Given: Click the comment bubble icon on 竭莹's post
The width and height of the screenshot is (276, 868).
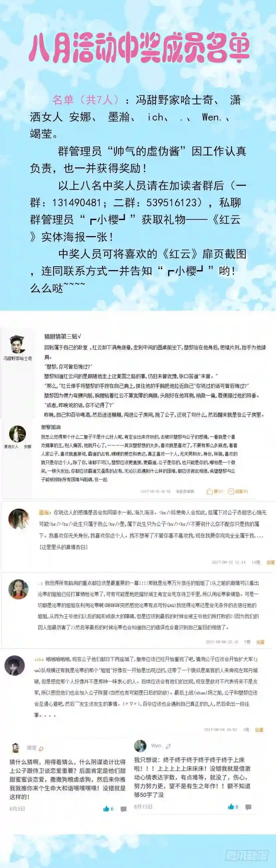Looking at the screenshot, I should 123,809.
